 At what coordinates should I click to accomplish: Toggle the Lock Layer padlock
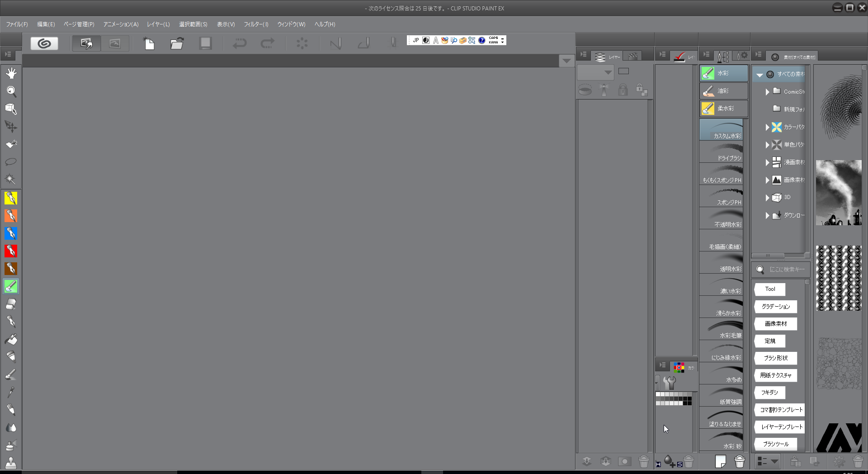coord(623,90)
